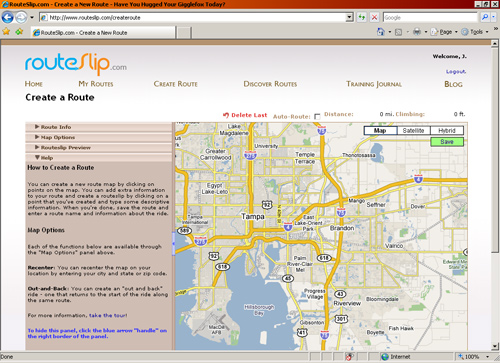
Task: Open the search provider dropdown arrow
Action: pyautogui.click(x=494, y=17)
